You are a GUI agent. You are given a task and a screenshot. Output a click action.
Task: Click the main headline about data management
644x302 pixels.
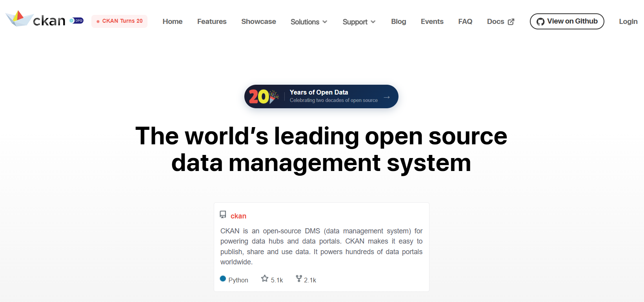click(x=321, y=149)
